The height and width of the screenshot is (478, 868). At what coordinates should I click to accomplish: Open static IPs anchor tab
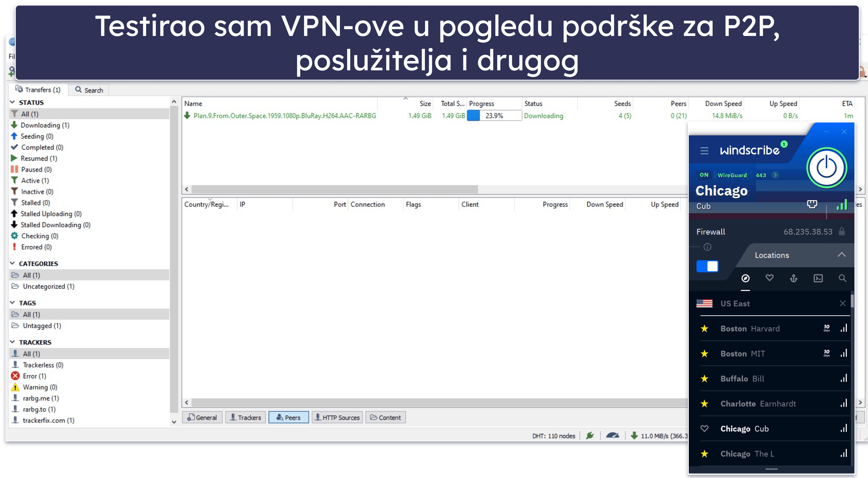(794, 278)
